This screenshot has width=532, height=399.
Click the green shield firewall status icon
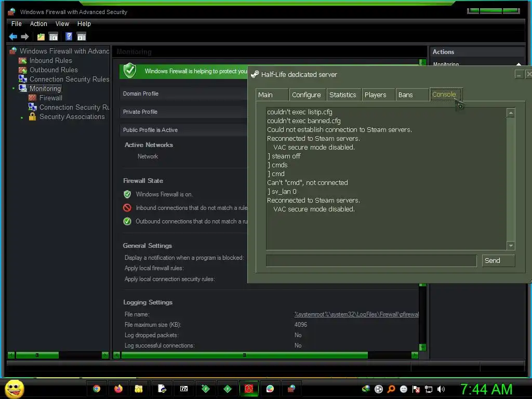pos(129,71)
